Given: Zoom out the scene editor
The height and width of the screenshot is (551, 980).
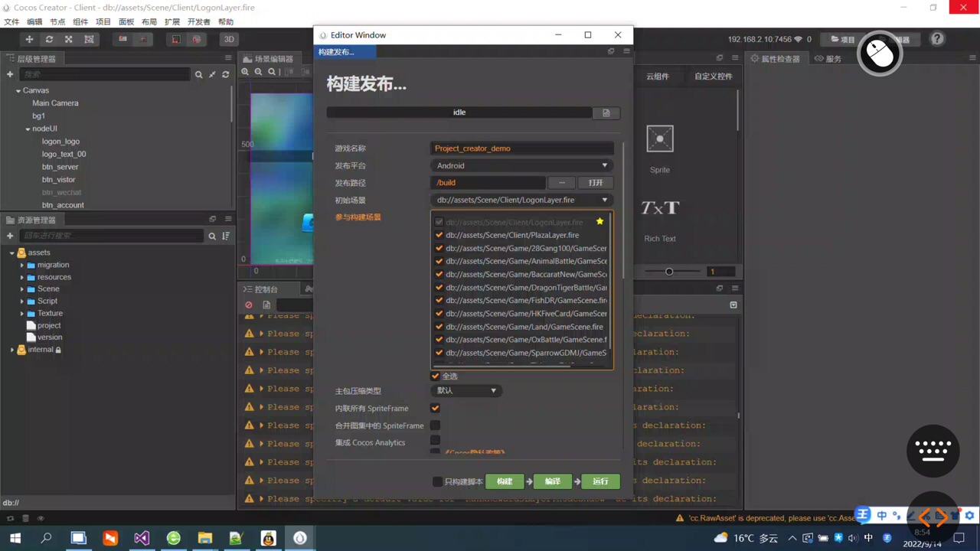Looking at the screenshot, I should click(x=259, y=72).
